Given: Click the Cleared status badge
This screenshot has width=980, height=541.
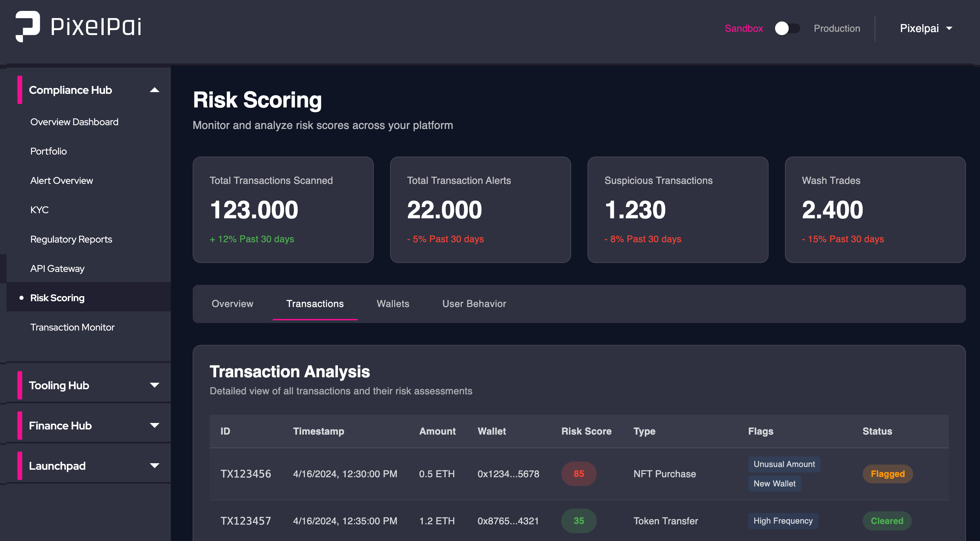Looking at the screenshot, I should [887, 521].
